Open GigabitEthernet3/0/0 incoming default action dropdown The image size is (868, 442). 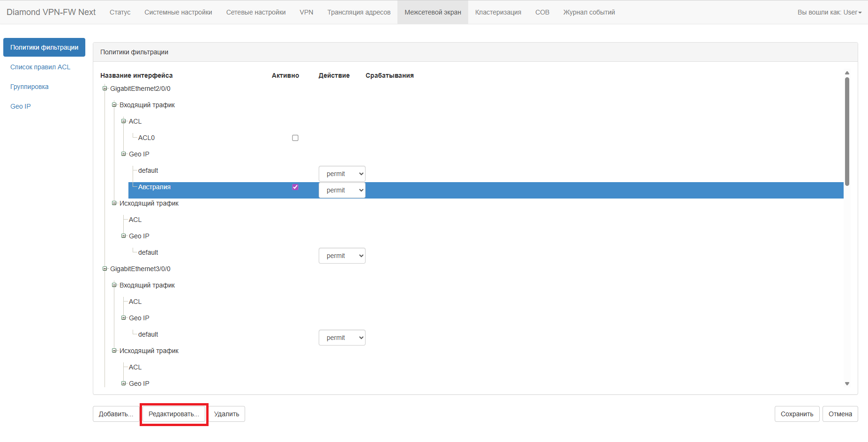(x=342, y=338)
